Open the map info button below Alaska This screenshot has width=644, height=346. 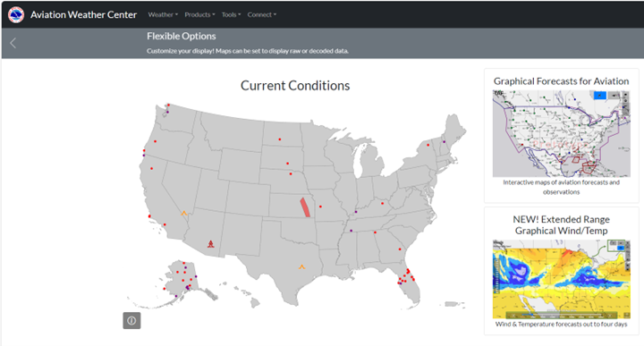(131, 321)
